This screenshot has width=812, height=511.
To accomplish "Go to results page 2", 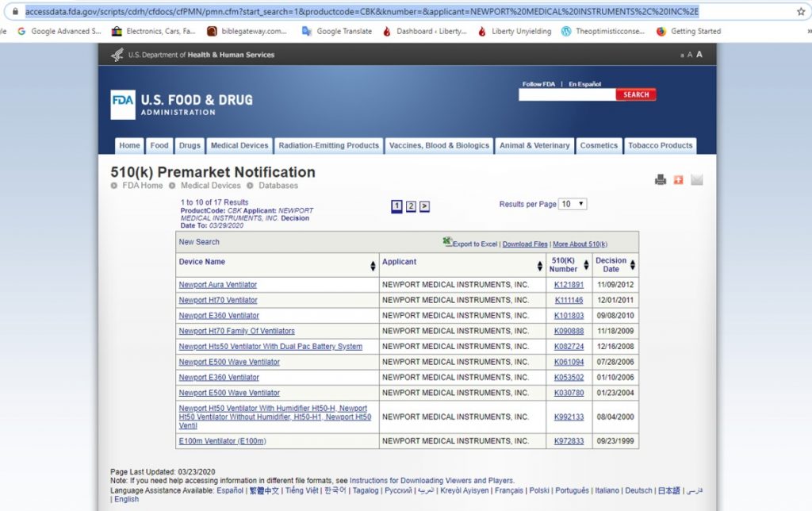I will click(411, 206).
